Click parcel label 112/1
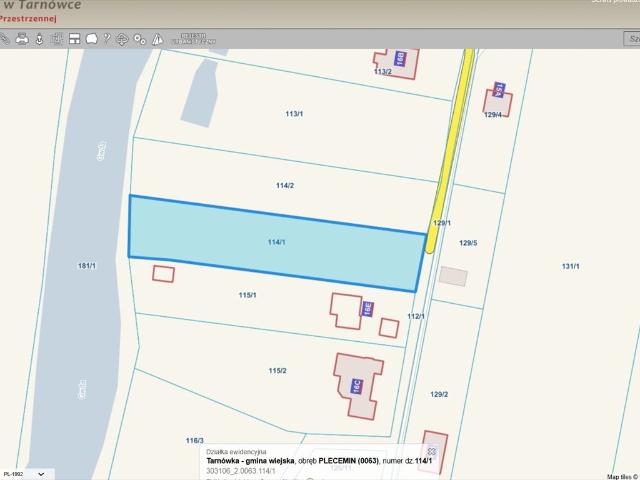The width and height of the screenshot is (640, 480). [x=416, y=316]
